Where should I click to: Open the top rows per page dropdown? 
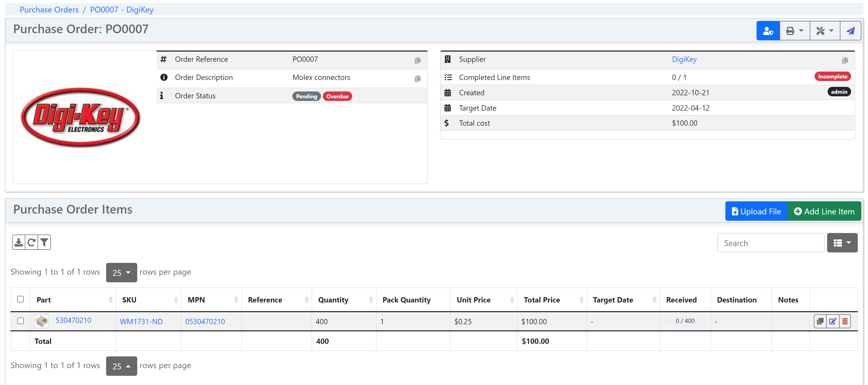tap(121, 272)
